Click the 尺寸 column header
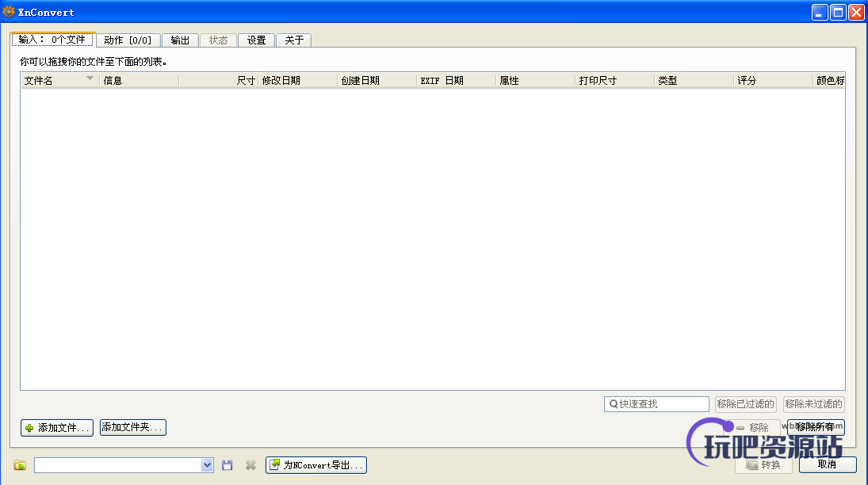The height and width of the screenshot is (485, 868). (x=219, y=81)
